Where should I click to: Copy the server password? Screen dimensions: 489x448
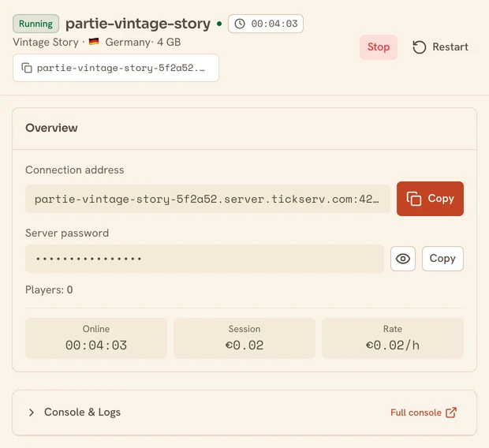[x=442, y=259]
